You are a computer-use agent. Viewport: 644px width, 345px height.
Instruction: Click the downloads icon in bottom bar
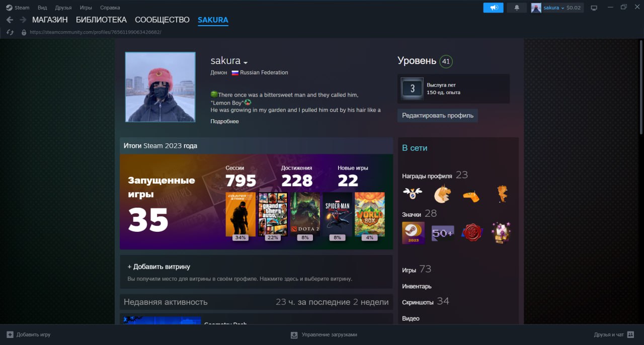[294, 335]
